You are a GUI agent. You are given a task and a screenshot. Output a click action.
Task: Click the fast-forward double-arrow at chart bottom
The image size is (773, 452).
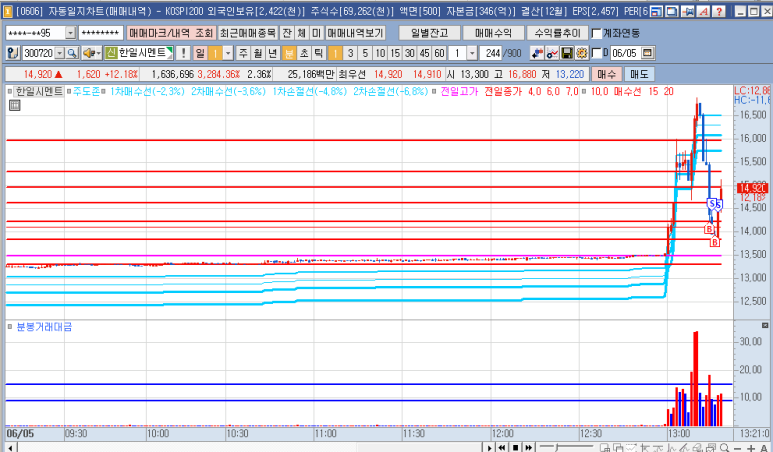click(528, 448)
